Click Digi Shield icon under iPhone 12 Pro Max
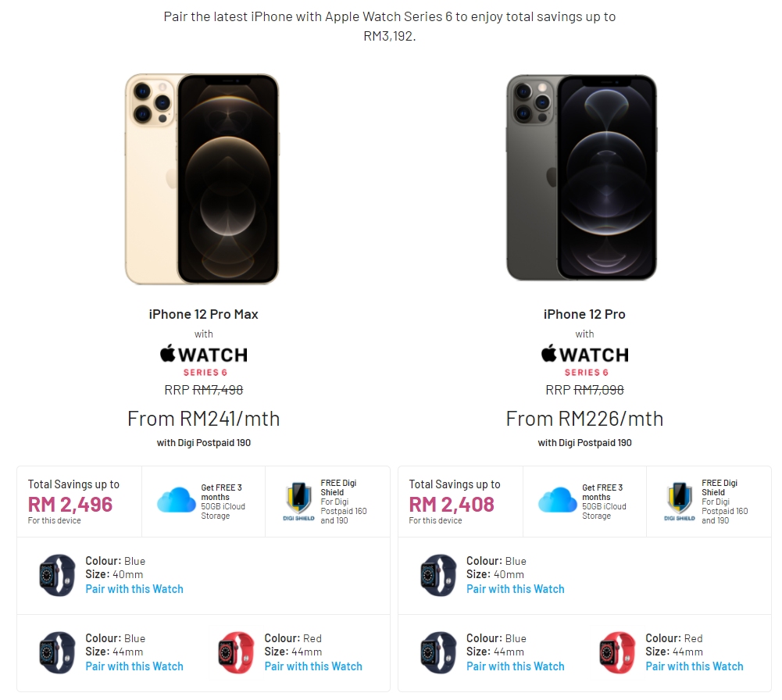The height and width of the screenshot is (700, 782). point(298,502)
